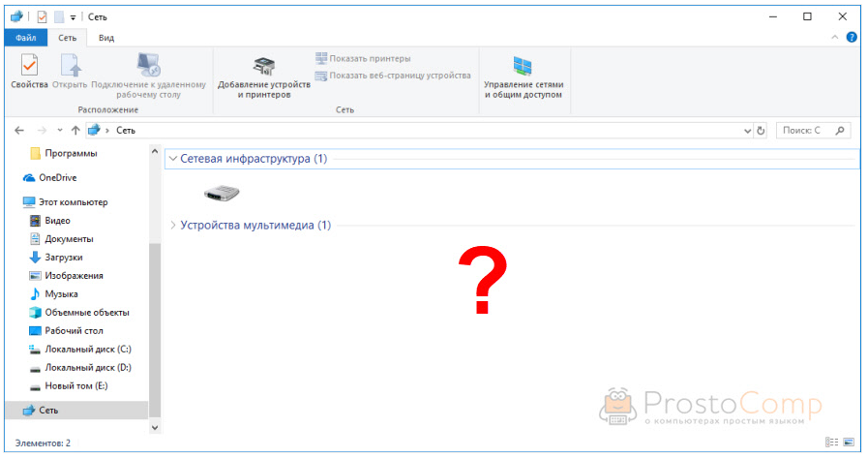This screenshot has height=458, width=868.
Task: Minimize the Сеть window
Action: [773, 16]
